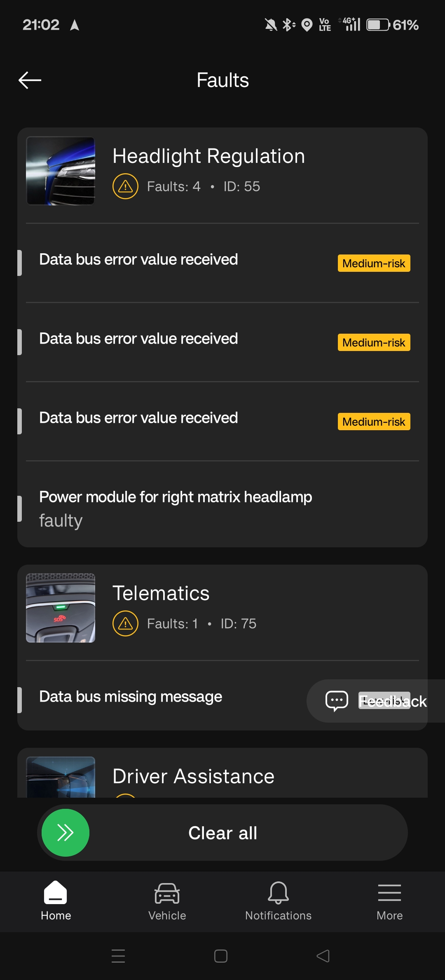Open the Driver Assistance fault group

pos(222,773)
